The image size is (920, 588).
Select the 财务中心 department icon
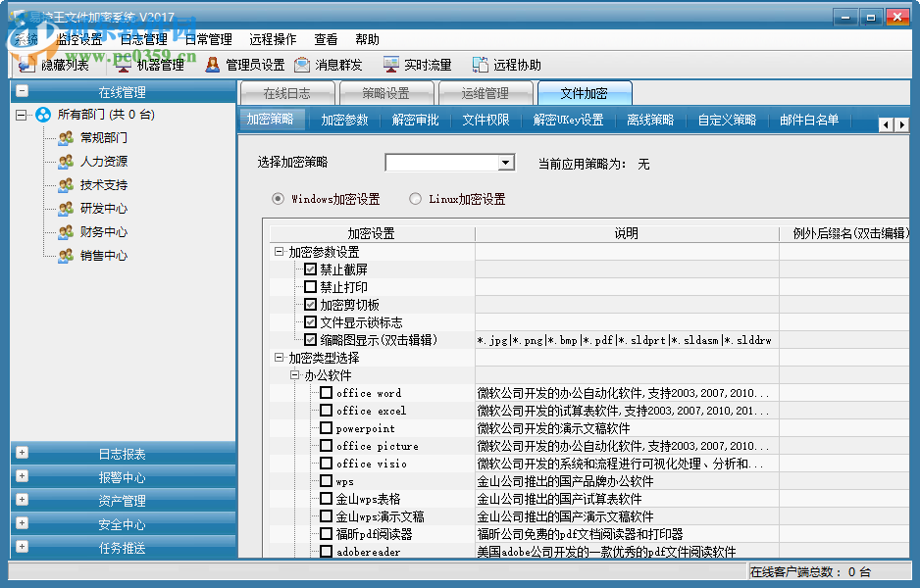point(66,232)
